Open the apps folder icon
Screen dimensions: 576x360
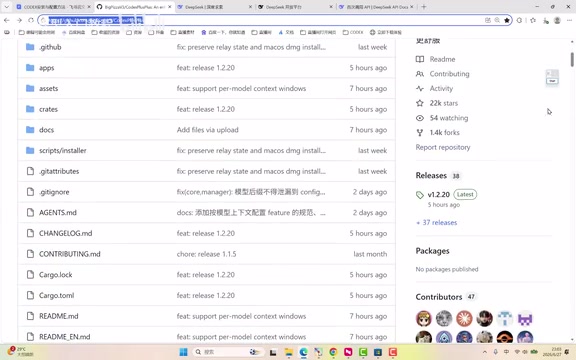[30, 68]
